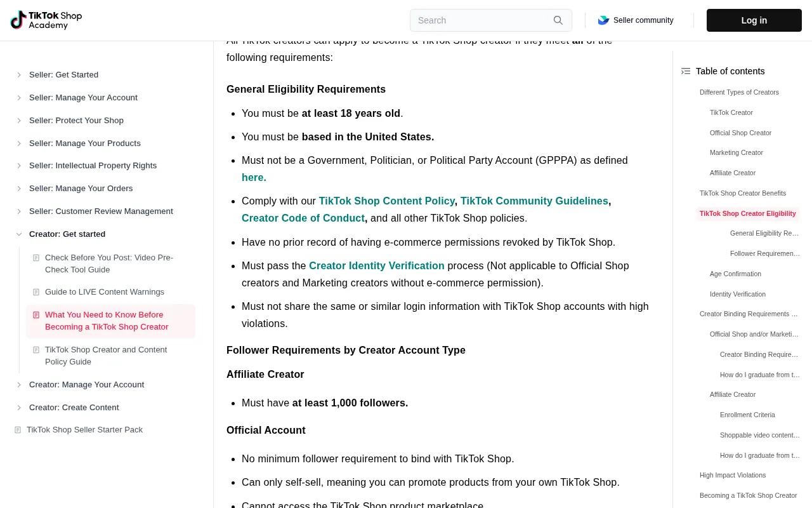The height and width of the screenshot is (508, 812).
Task: Expand Seller: Customer Review Management chevron
Action: pos(19,211)
